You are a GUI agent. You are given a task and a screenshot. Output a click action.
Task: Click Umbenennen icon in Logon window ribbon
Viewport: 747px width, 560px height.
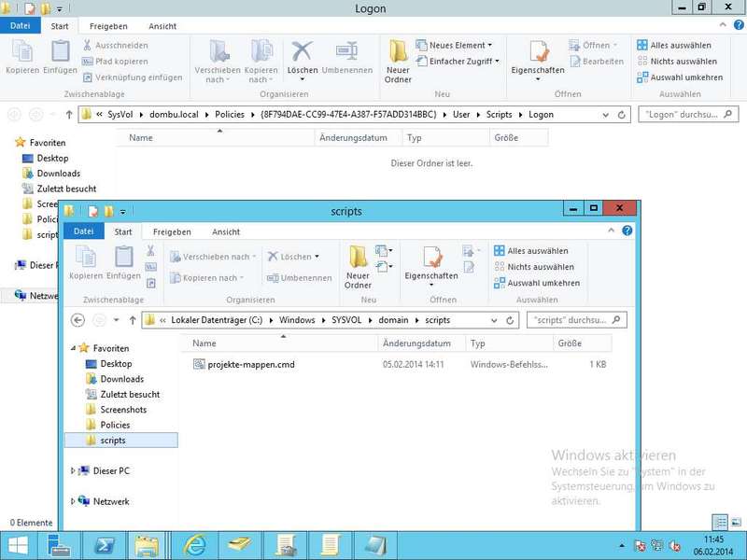pos(347,54)
